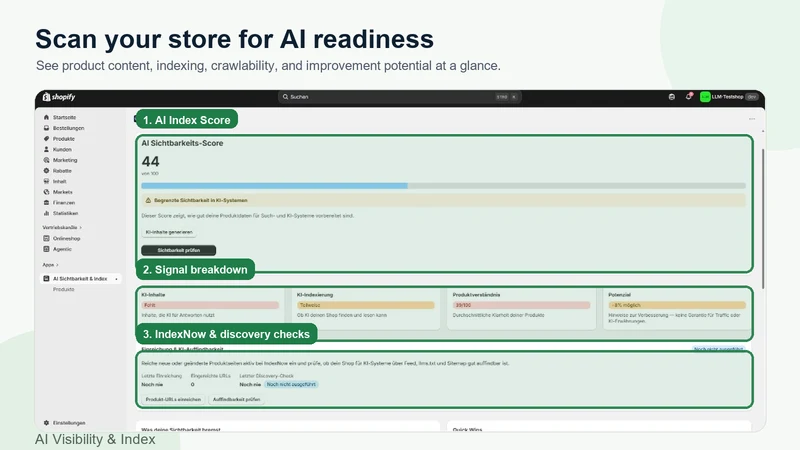Click the warning triangle in visibility banner
Viewport: 800px width, 450px height.
[x=148, y=201]
